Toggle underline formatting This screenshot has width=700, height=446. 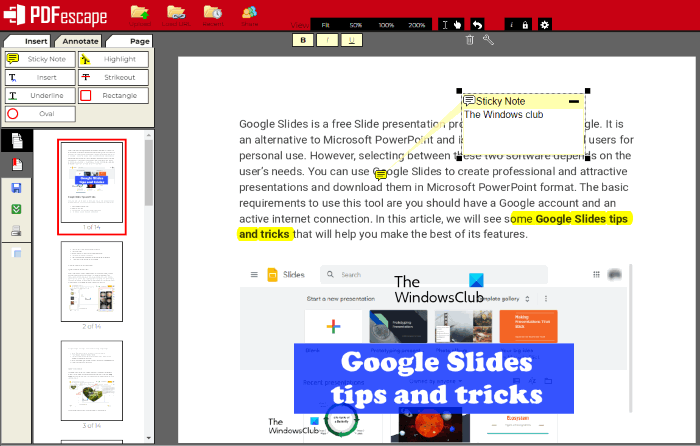(x=352, y=40)
